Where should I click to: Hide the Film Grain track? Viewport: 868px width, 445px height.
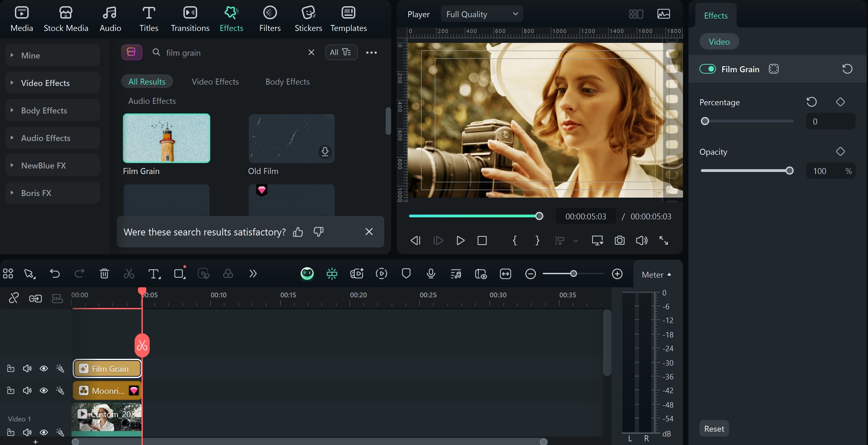(x=44, y=368)
